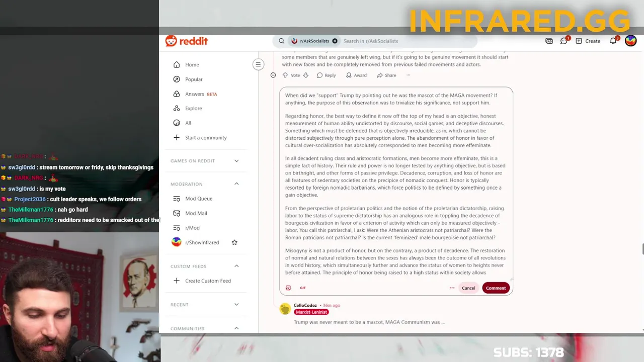Viewport: 644px width, 362px height.
Task: Click the Home house icon
Action: tap(177, 65)
